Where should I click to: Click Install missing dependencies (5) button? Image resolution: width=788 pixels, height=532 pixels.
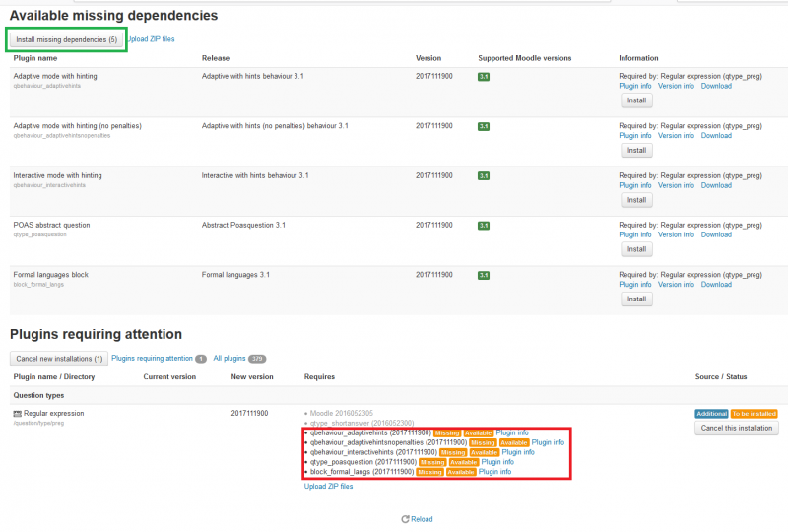tap(66, 39)
